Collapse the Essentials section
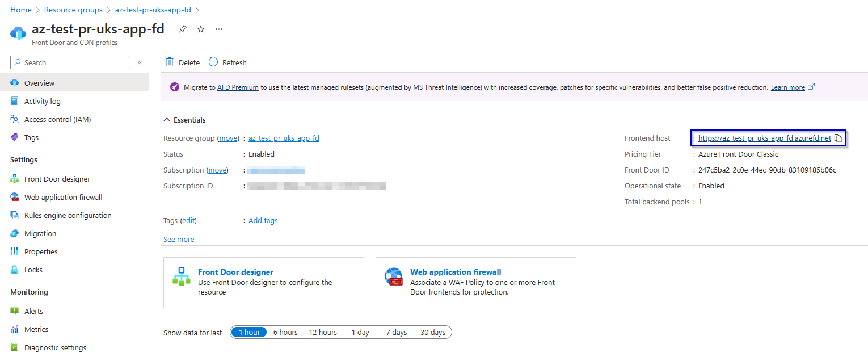The width and height of the screenshot is (868, 361). coord(185,120)
